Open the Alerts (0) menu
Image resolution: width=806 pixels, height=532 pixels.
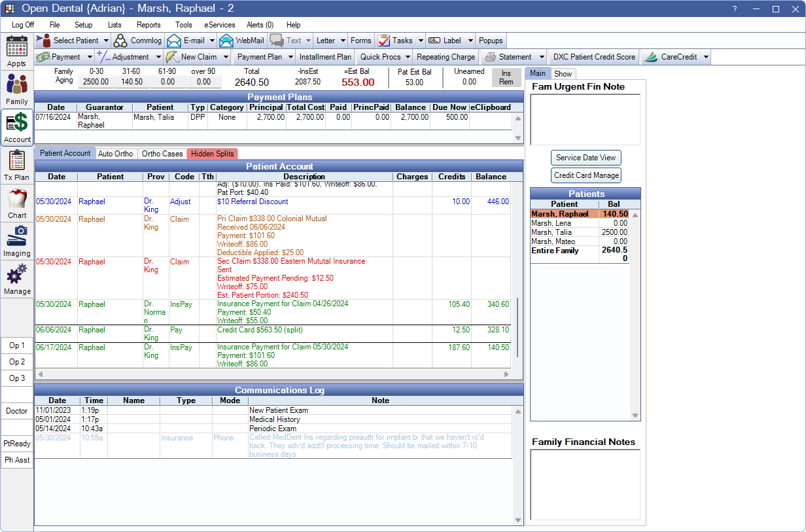pyautogui.click(x=260, y=24)
